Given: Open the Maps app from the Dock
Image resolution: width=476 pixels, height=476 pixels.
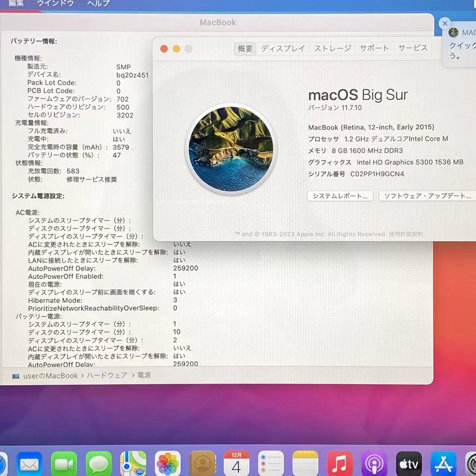Looking at the screenshot, I should tap(133, 464).
